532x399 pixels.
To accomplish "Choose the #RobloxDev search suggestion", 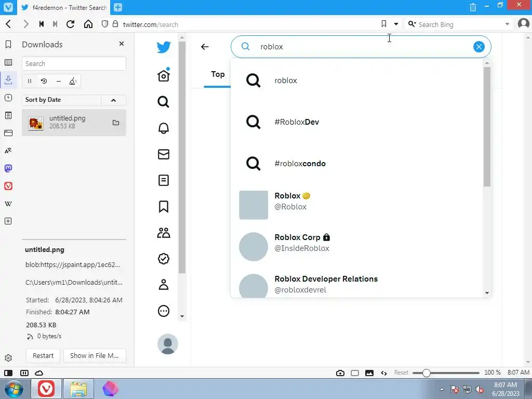I will [357, 122].
